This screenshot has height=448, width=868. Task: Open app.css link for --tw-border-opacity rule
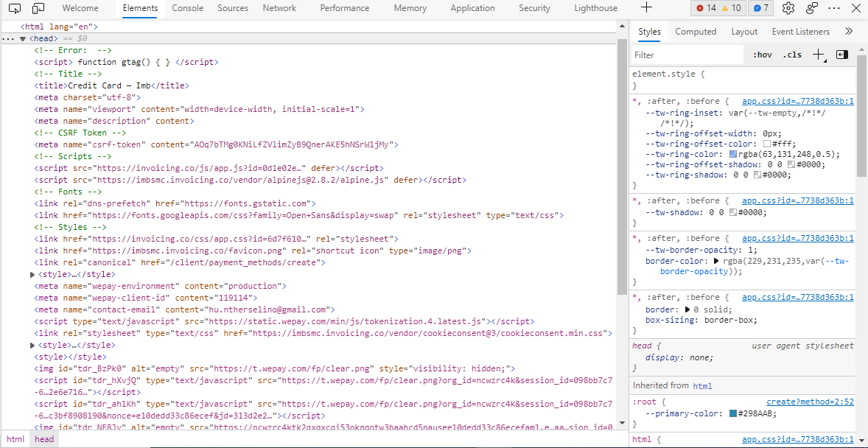pyautogui.click(x=798, y=238)
